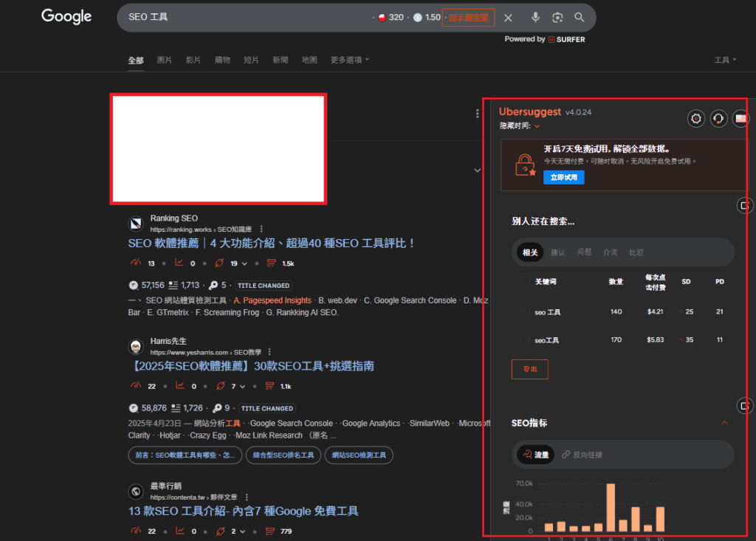
Task: Click 最準行銷 globe favicon
Action: (136, 492)
